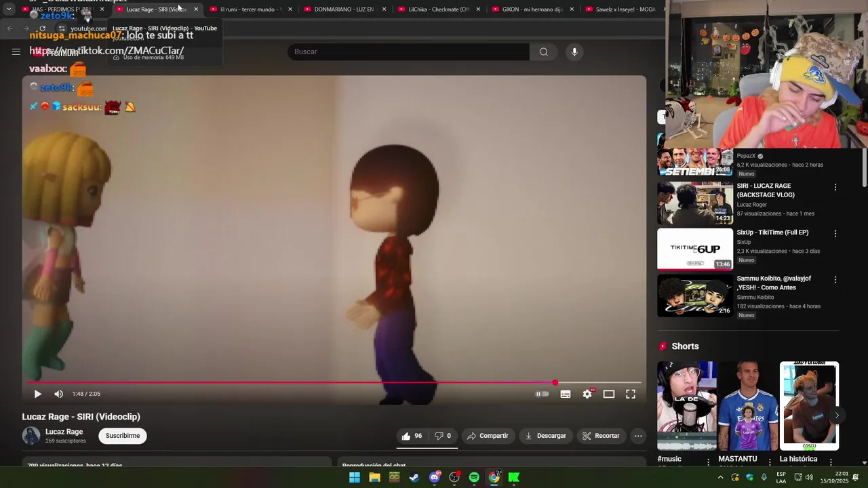Open the YouTube hamburger guide menu
Image resolution: width=868 pixels, height=488 pixels.
tap(16, 52)
